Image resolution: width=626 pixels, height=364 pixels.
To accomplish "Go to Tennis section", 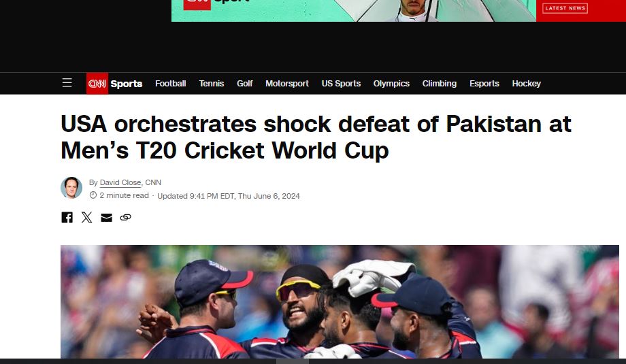I will [211, 84].
